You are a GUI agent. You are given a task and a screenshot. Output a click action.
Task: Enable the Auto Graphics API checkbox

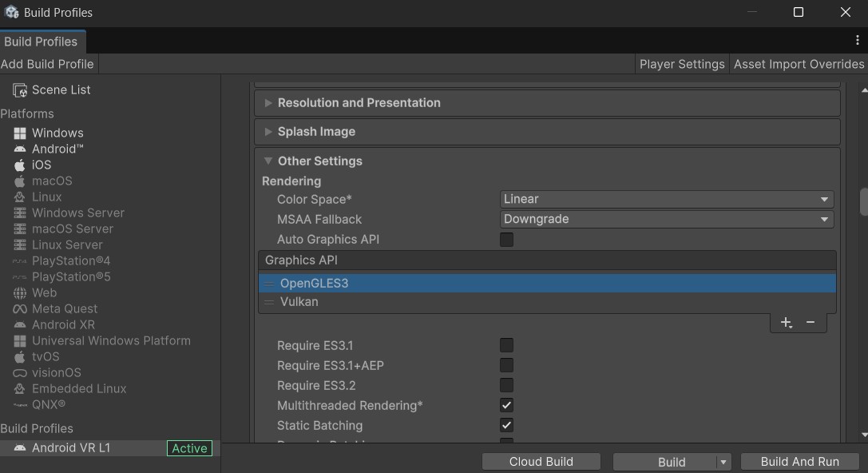506,240
